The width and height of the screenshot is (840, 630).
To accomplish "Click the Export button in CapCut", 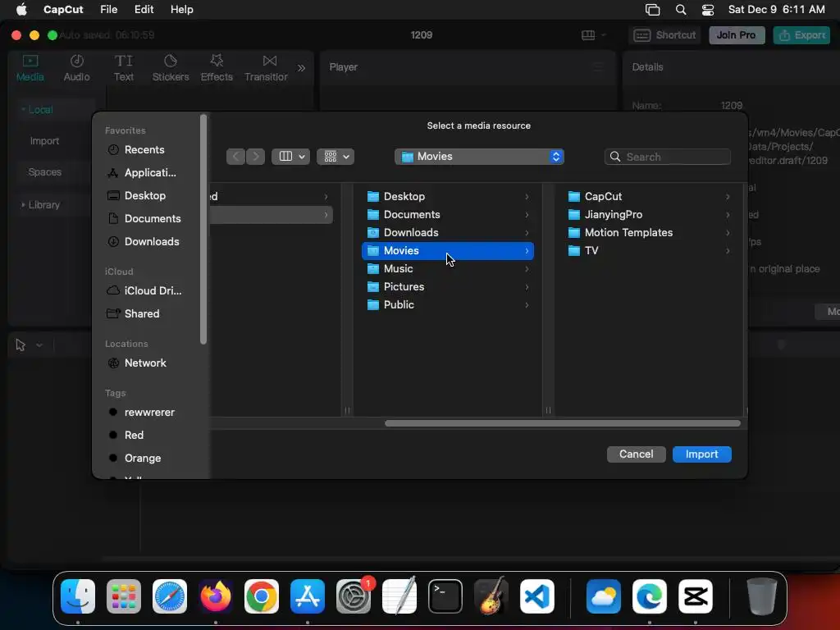I will (x=801, y=35).
